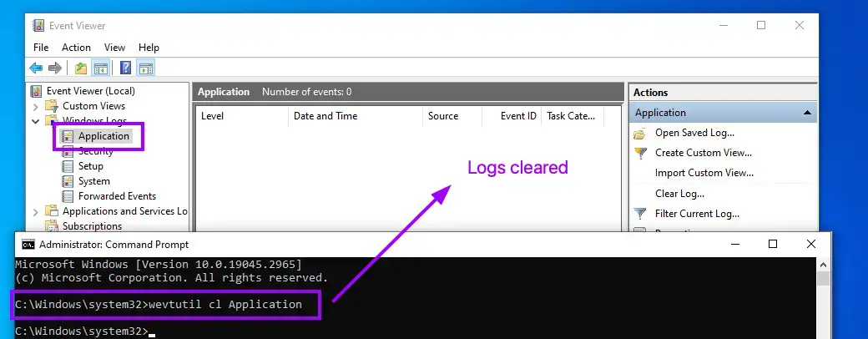Screen dimensions: 868x339
Task: Collapse the Application section in Actions pane
Action: [x=807, y=113]
